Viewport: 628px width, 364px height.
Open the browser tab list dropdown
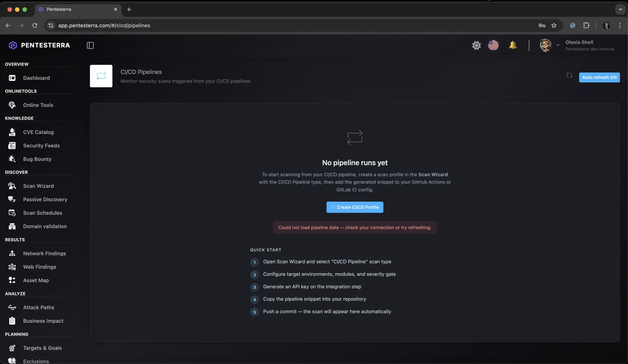click(620, 9)
